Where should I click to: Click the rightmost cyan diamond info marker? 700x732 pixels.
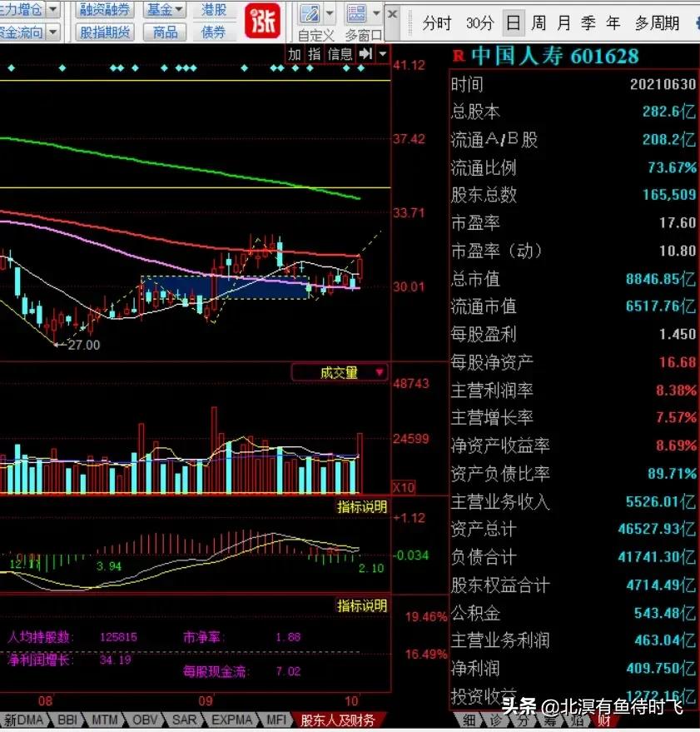coord(360,68)
